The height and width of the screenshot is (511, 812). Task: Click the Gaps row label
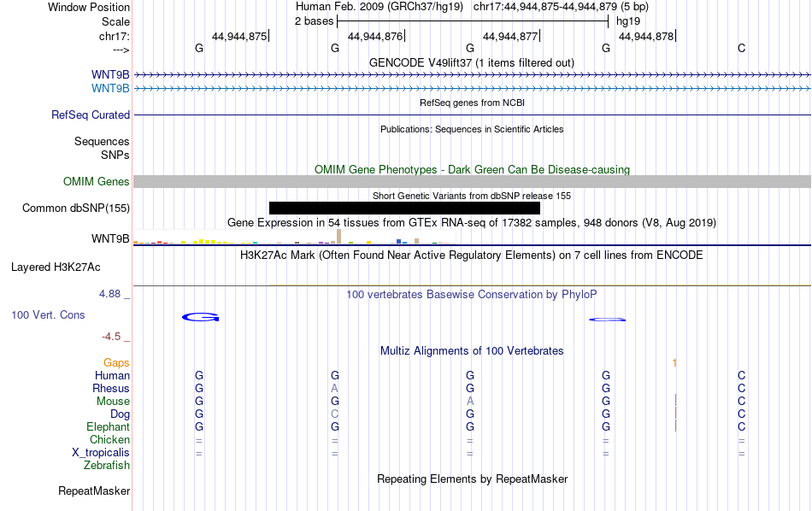[x=116, y=363]
